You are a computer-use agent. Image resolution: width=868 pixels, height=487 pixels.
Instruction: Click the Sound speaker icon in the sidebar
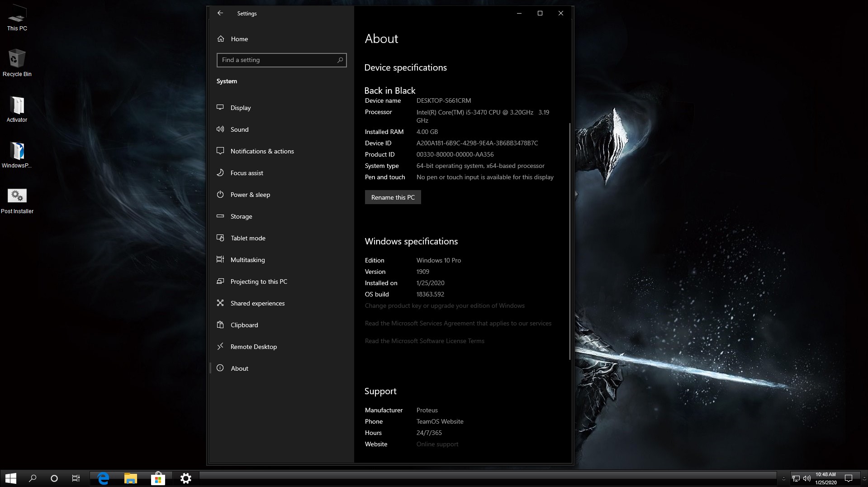pyautogui.click(x=220, y=129)
